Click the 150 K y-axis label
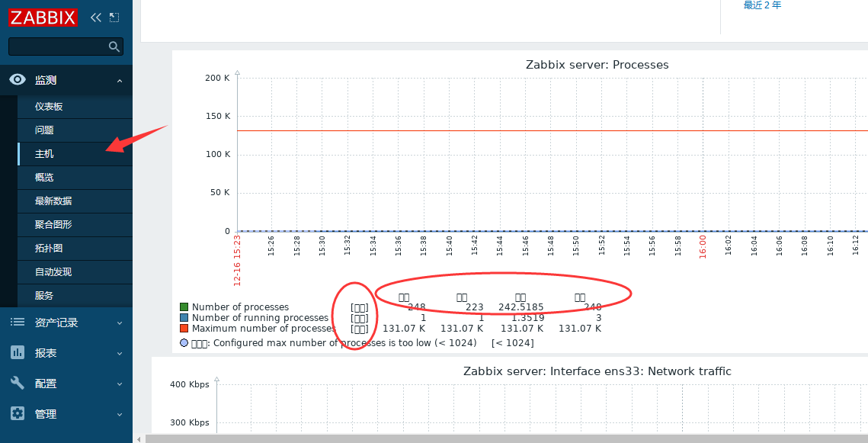The image size is (868, 443). click(x=217, y=116)
